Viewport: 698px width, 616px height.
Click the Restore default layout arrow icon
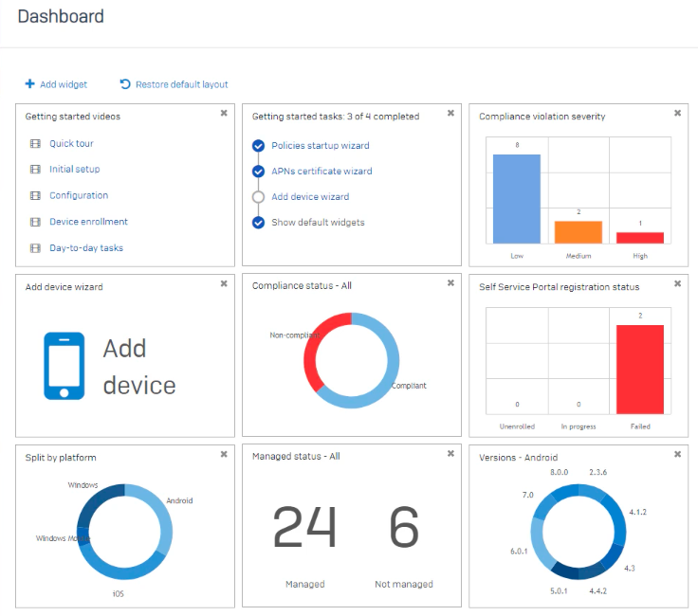pos(125,84)
